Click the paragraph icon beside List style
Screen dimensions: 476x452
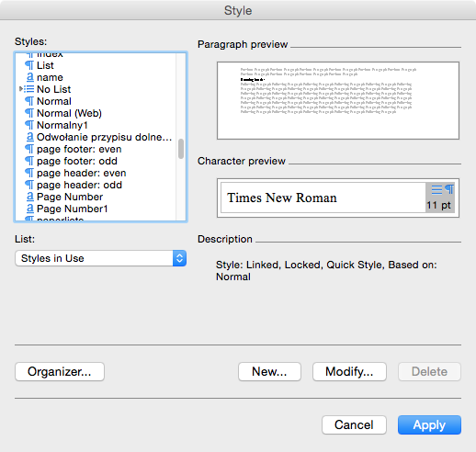(x=29, y=65)
